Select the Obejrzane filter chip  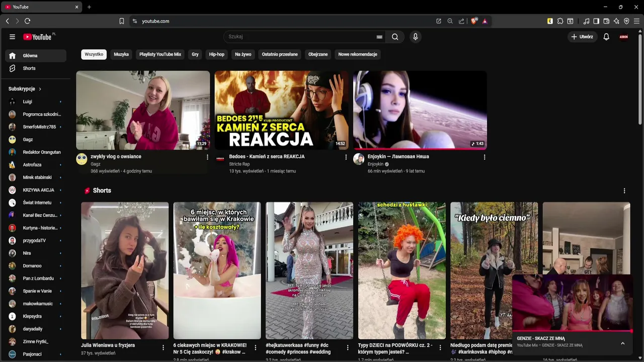(318, 54)
